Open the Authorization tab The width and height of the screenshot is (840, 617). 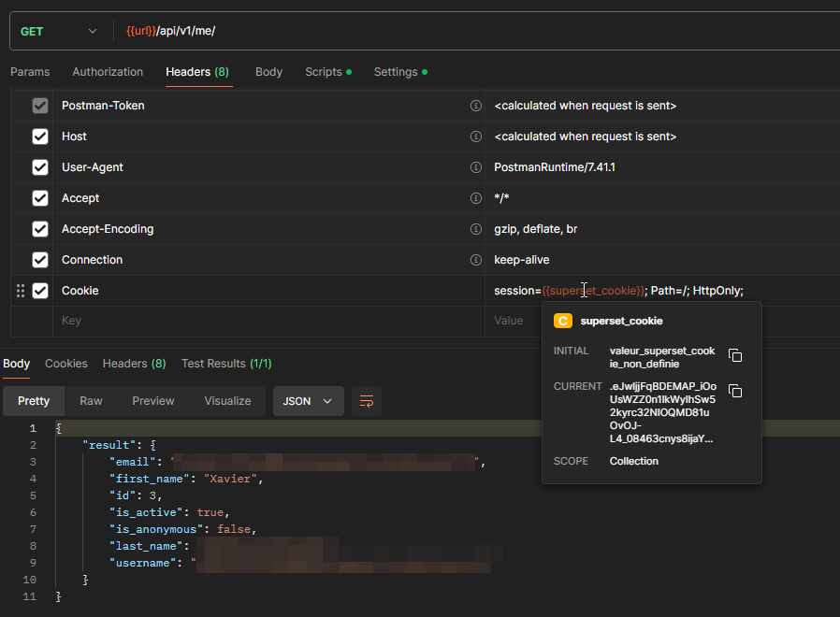[x=108, y=72]
